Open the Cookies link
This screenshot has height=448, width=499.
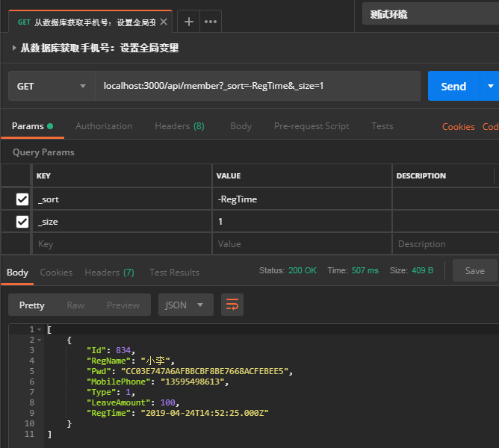pyautogui.click(x=458, y=127)
